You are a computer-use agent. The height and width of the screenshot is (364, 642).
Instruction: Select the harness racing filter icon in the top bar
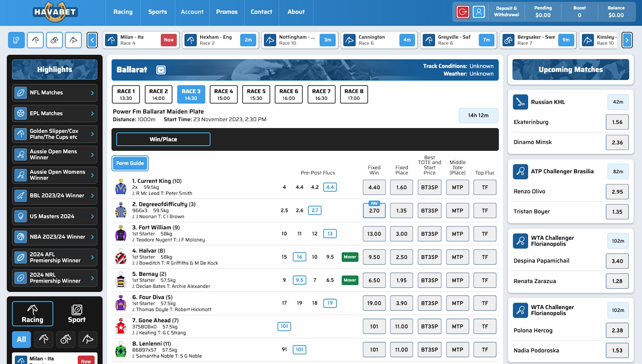[55, 40]
